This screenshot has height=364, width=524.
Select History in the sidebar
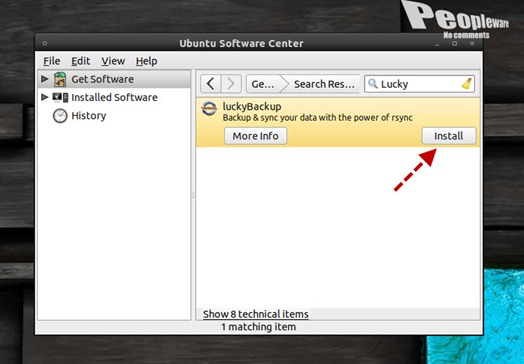tap(114, 116)
